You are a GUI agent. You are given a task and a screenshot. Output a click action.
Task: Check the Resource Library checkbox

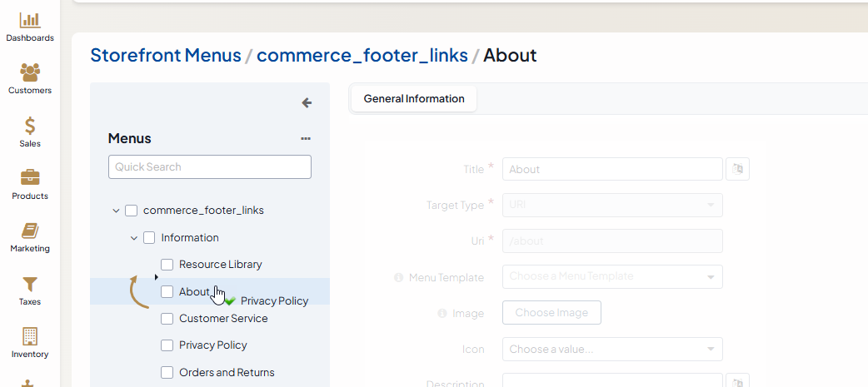click(167, 265)
